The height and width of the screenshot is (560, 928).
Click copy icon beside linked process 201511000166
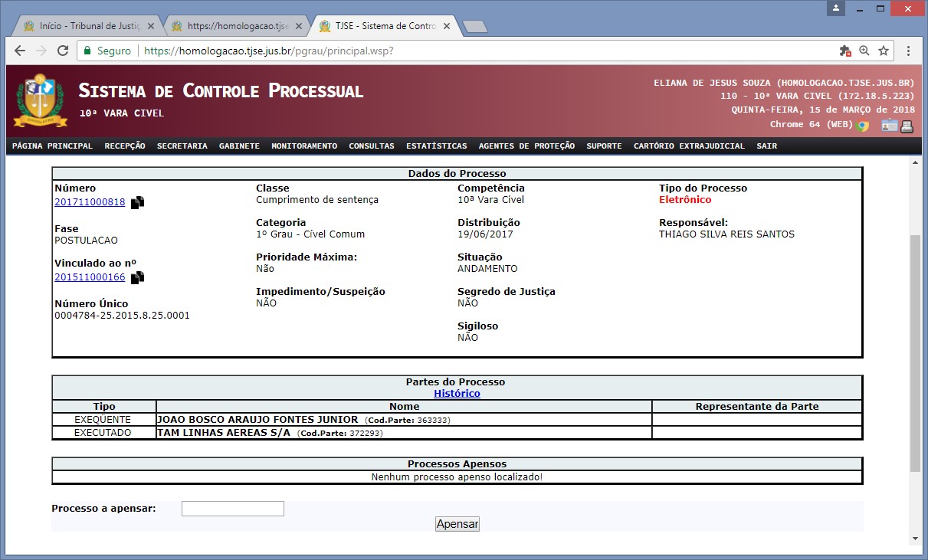[137, 277]
